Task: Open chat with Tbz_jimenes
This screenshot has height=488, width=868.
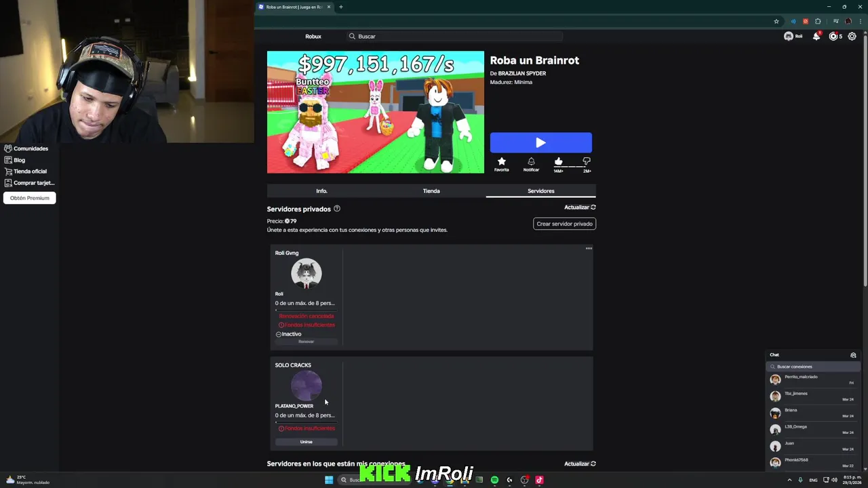Action: (x=814, y=396)
